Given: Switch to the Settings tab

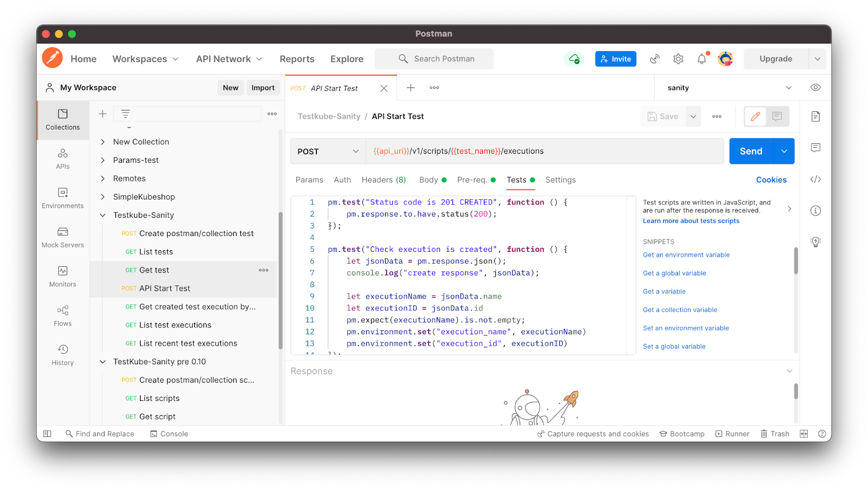Looking at the screenshot, I should tap(560, 180).
